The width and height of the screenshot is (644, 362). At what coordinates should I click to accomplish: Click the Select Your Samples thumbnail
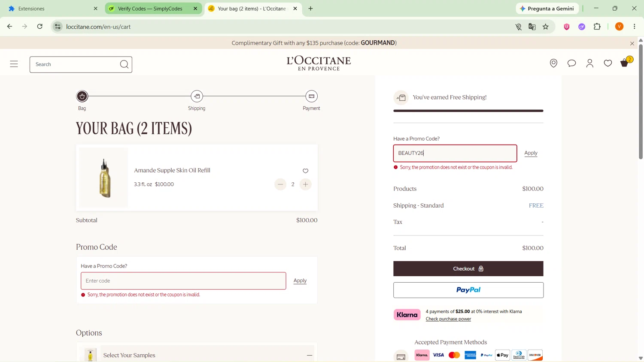tap(90, 355)
